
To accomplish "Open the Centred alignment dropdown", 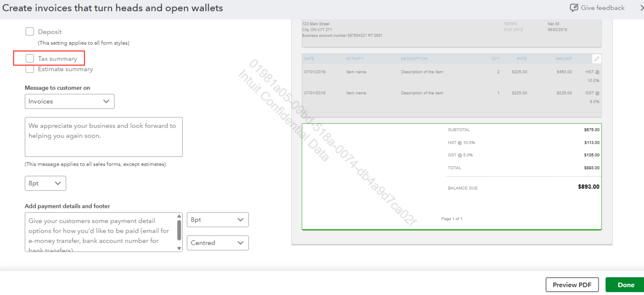I will [218, 243].
